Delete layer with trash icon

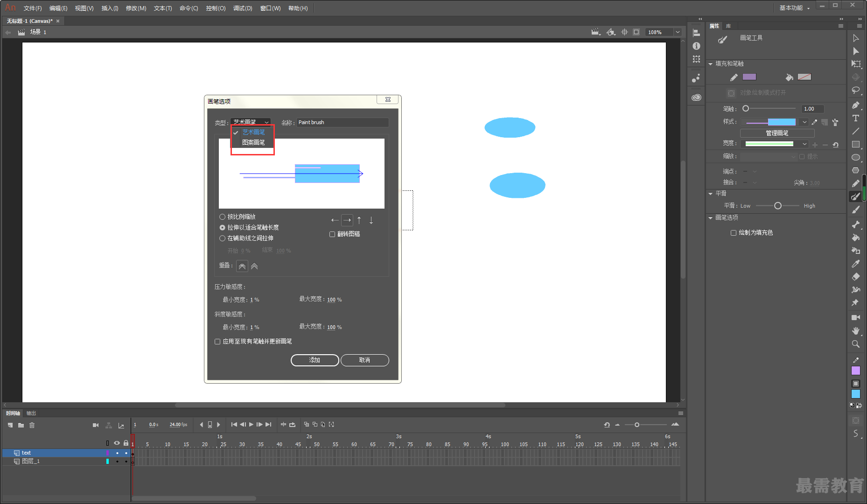32,425
